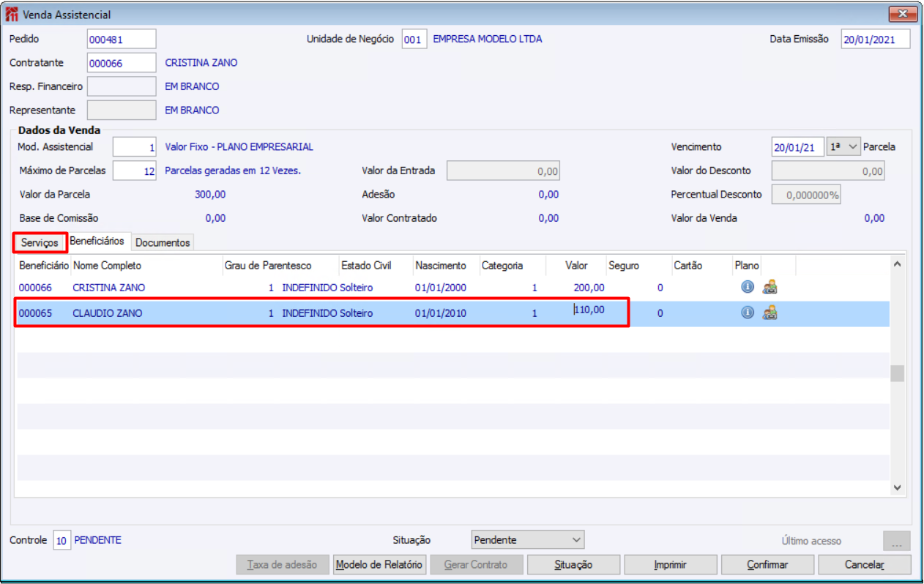Click the Unidade de Negócio field 001
This screenshot has height=584, width=924.
pyautogui.click(x=414, y=39)
